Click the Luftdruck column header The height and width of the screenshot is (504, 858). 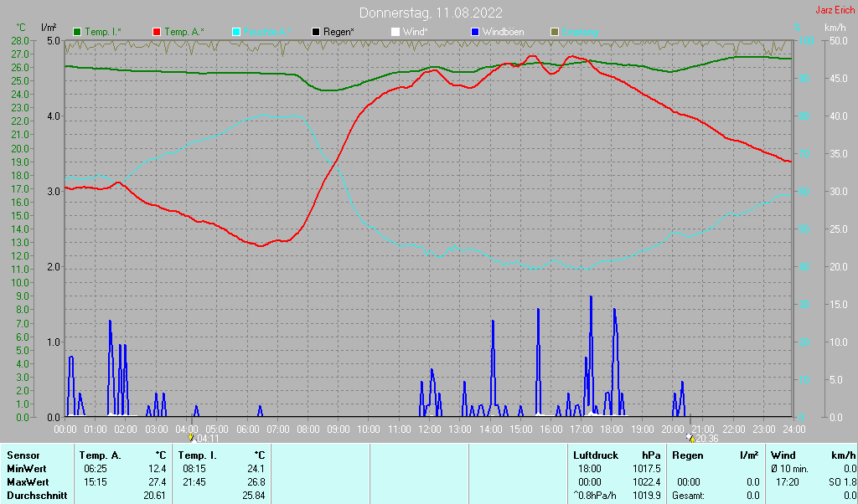click(596, 455)
